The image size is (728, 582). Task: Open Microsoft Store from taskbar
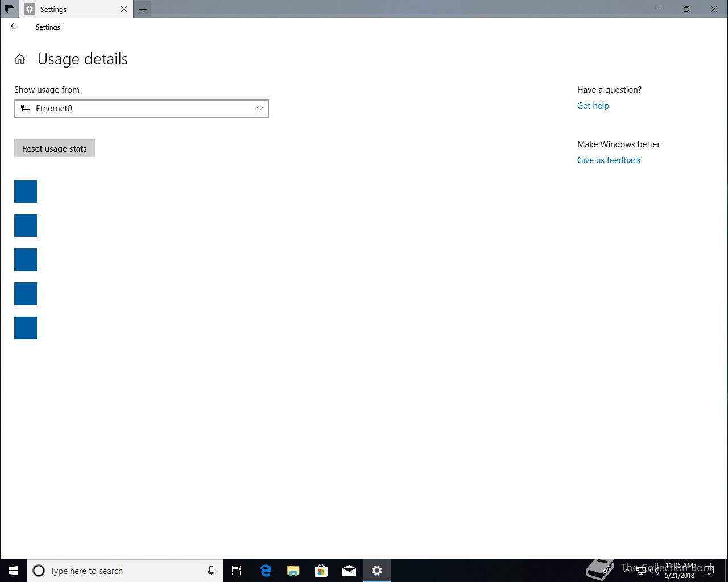321,571
